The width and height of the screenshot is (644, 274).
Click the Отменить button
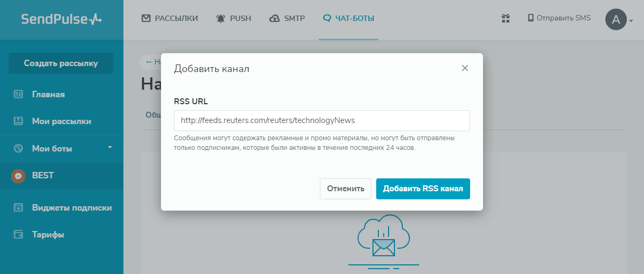coord(346,189)
